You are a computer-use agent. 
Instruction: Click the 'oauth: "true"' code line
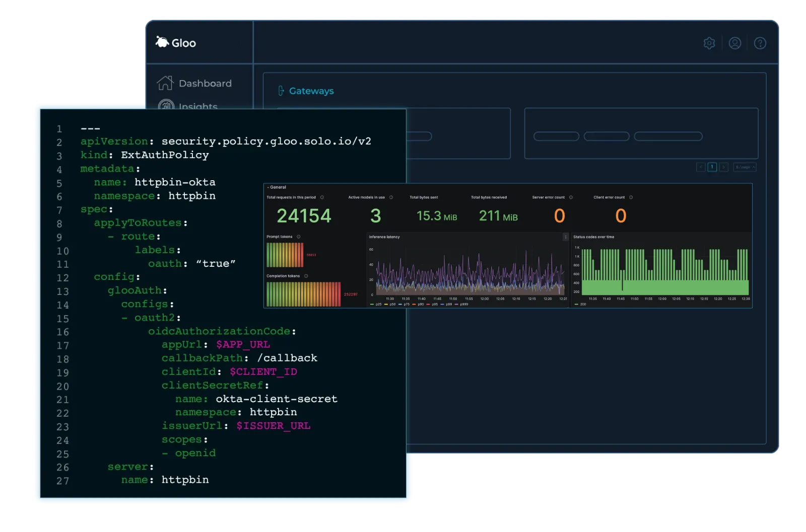(192, 264)
